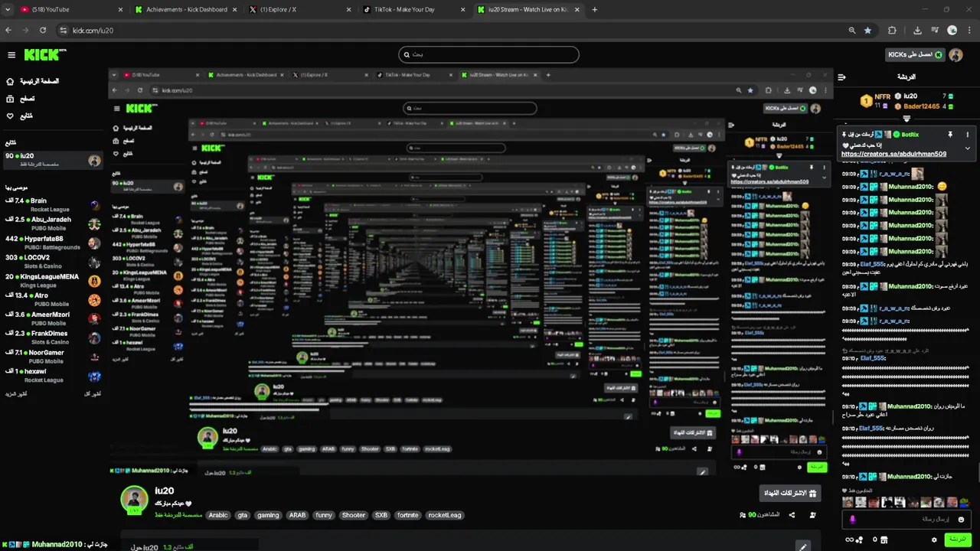Go to home page in Kick sidebar
The width and height of the screenshot is (980, 551).
point(32,81)
